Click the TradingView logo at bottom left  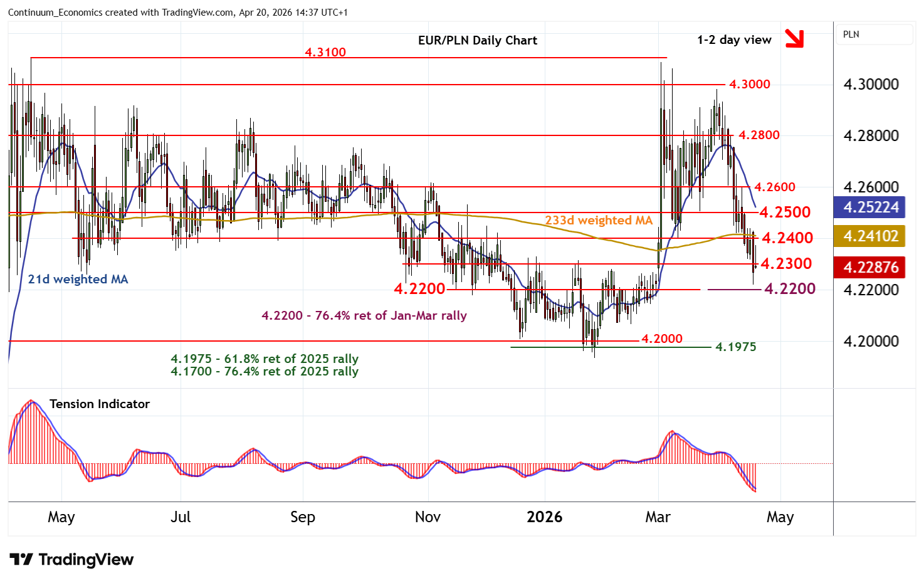coord(71,559)
